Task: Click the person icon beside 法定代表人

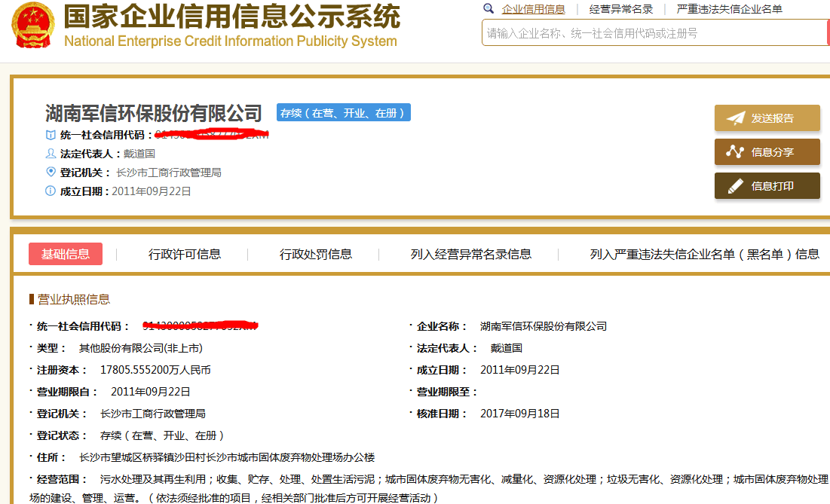Action: coord(51,154)
